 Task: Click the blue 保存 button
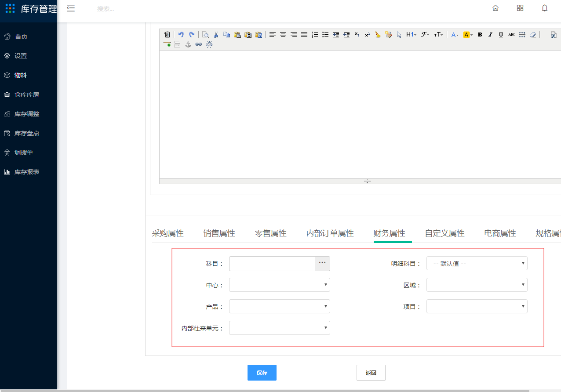tap(262, 373)
